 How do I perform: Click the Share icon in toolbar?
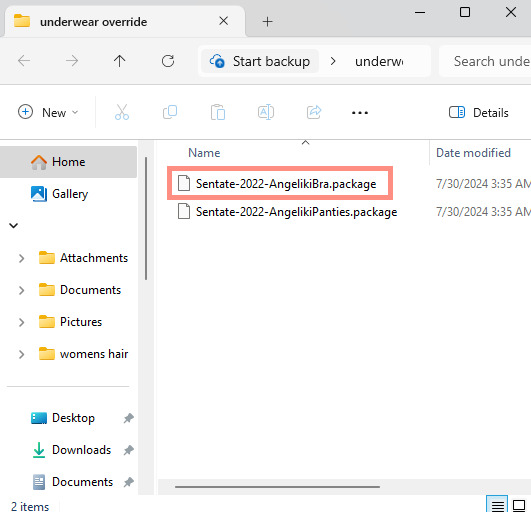314,112
